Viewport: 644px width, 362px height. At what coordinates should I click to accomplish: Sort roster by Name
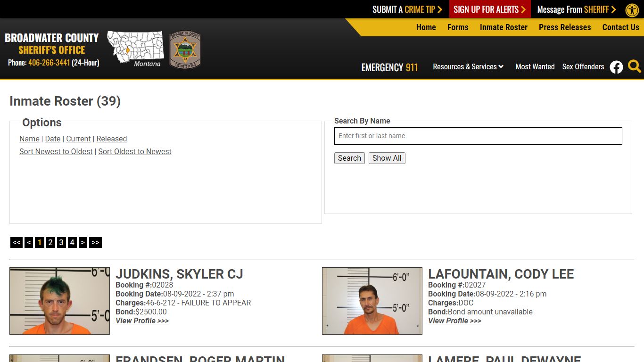pos(29,139)
